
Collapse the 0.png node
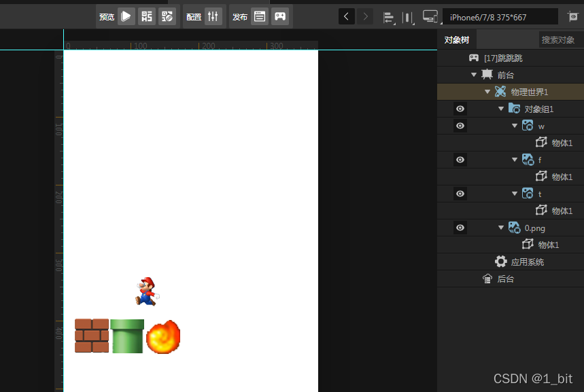501,228
